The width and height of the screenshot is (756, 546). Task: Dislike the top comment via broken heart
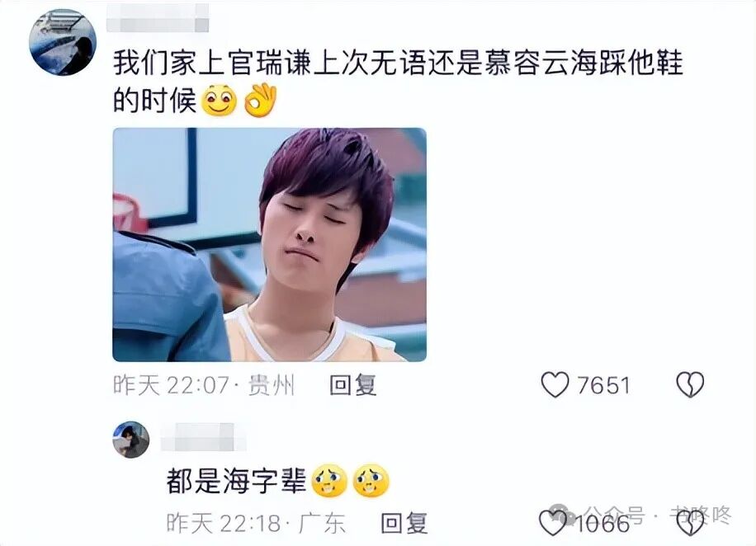[690, 384]
